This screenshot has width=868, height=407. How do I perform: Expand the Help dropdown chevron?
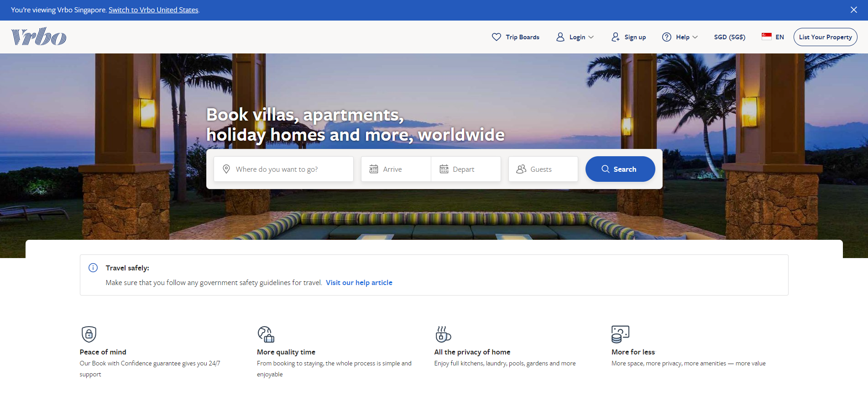pos(695,37)
